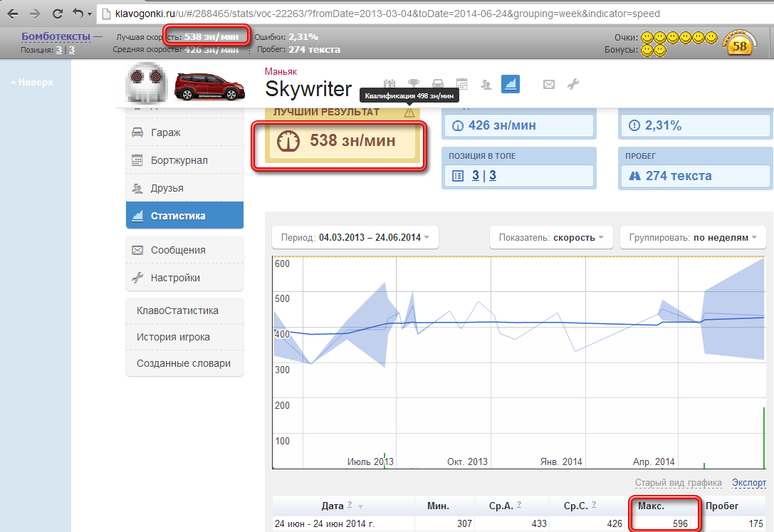774x532 pixels.
Task: Click the Пробег column header
Action: (722, 506)
